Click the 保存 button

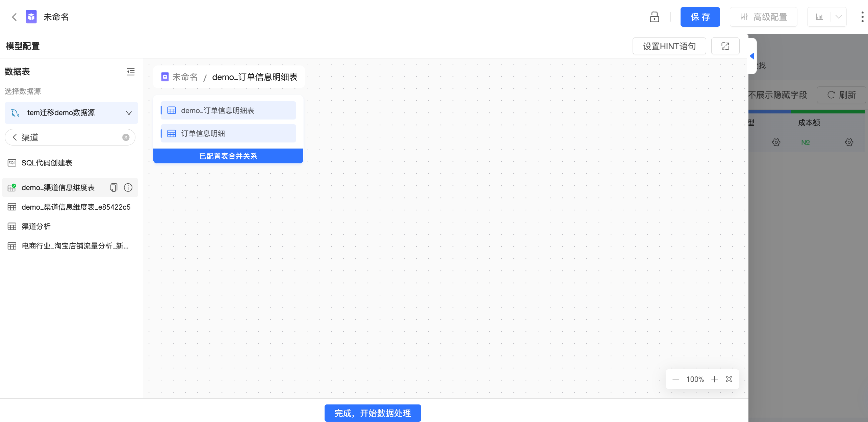tap(700, 17)
